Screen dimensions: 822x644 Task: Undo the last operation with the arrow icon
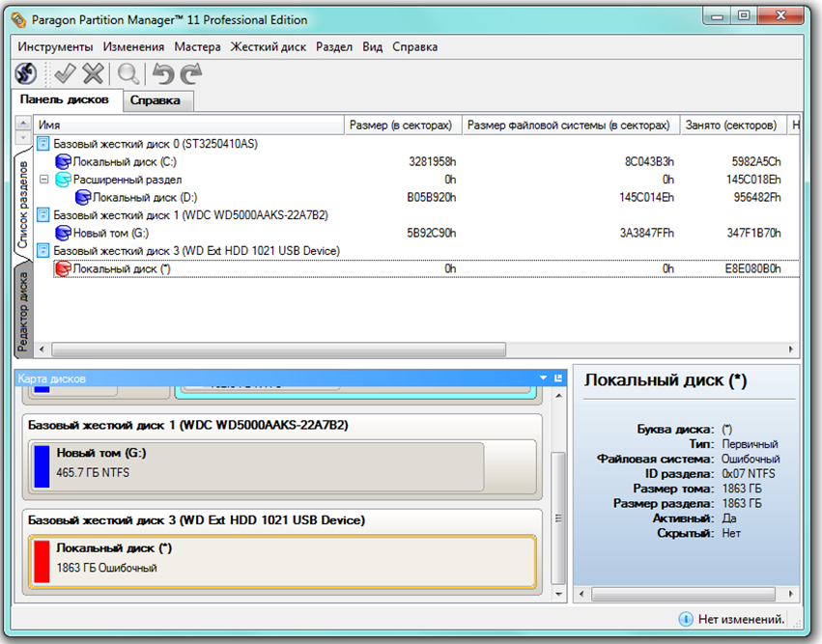click(163, 74)
